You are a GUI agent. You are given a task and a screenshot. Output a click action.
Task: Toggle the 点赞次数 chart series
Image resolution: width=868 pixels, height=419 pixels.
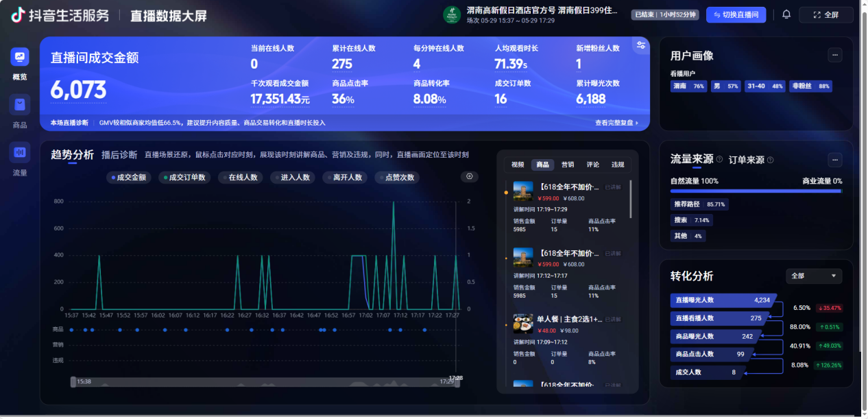[x=397, y=177]
